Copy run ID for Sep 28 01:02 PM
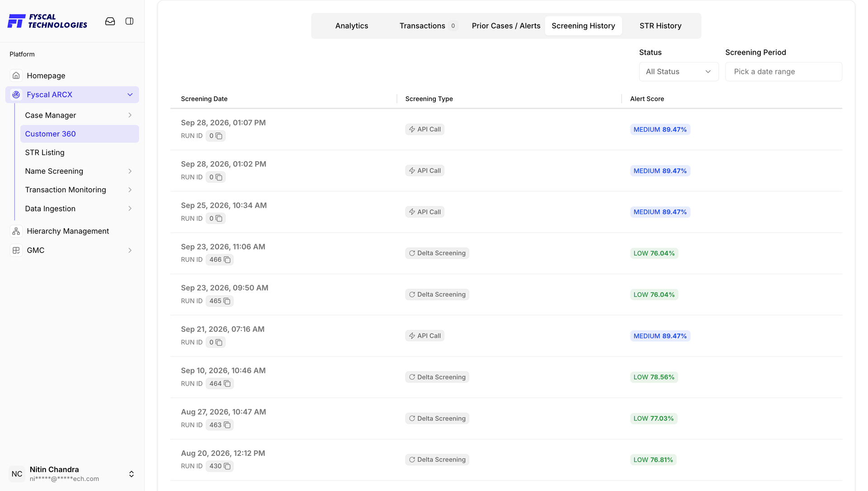Image resolution: width=868 pixels, height=491 pixels. (x=219, y=177)
